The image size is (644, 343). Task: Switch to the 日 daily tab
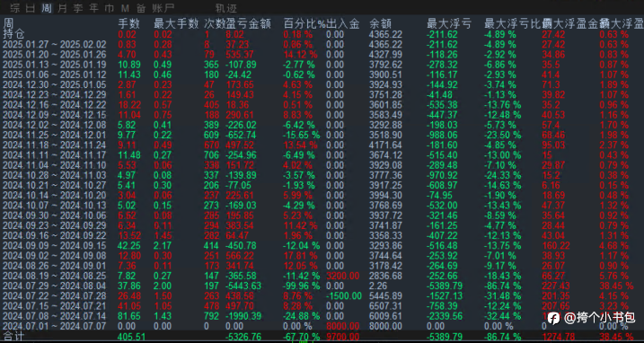point(30,8)
